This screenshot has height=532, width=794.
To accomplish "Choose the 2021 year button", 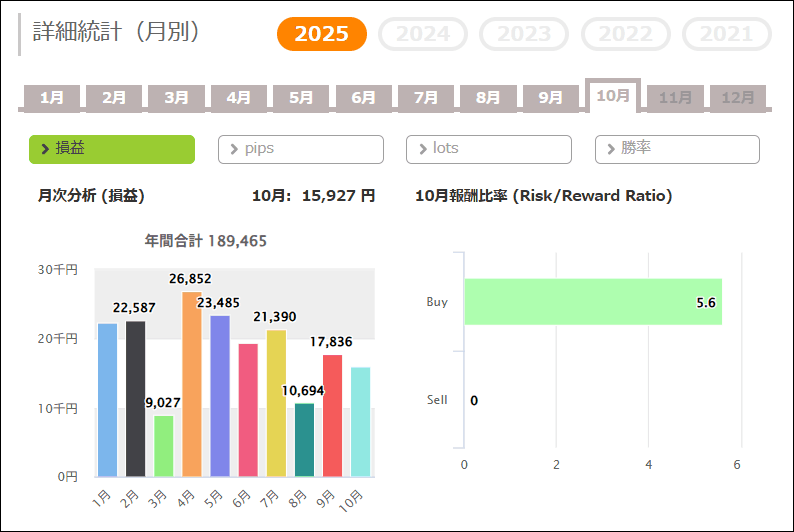I will (x=726, y=34).
